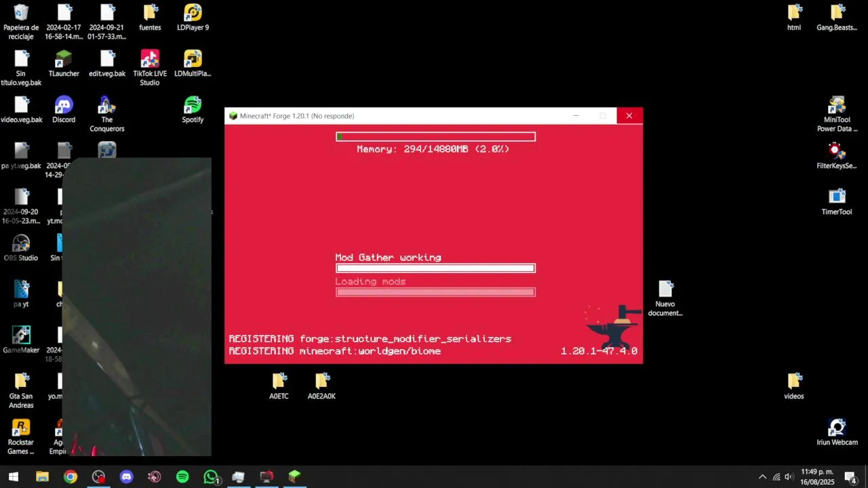The image size is (868, 488).
Task: Open TimerTool desktop shortcut
Action: coord(837,202)
